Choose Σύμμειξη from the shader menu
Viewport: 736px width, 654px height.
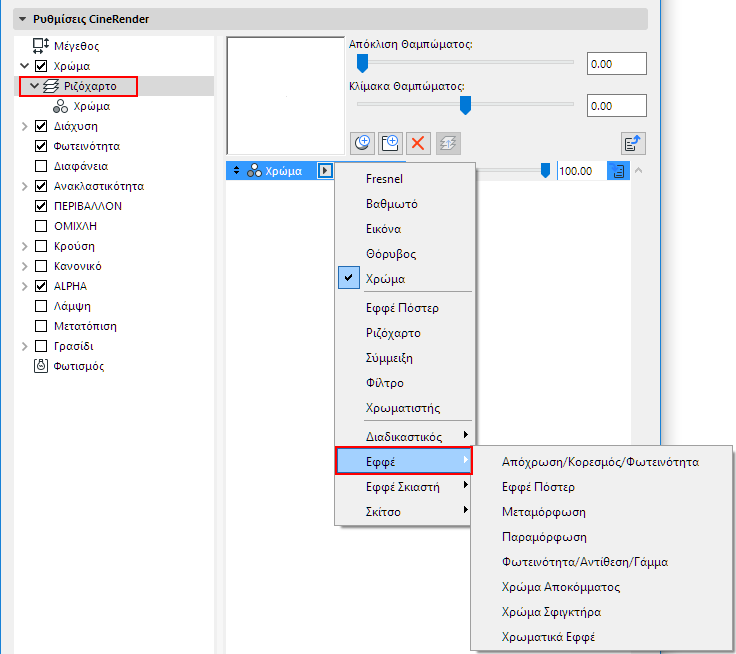pos(405,358)
